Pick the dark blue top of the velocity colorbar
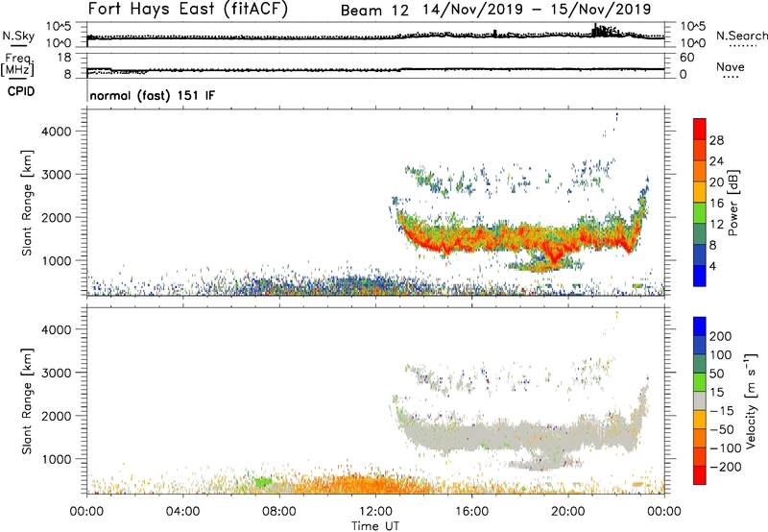 pos(700,326)
